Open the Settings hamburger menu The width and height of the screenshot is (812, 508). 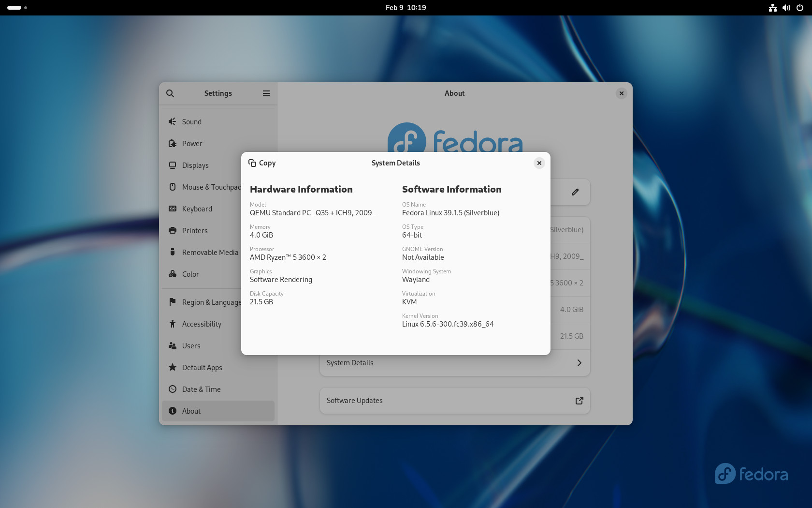pos(266,93)
